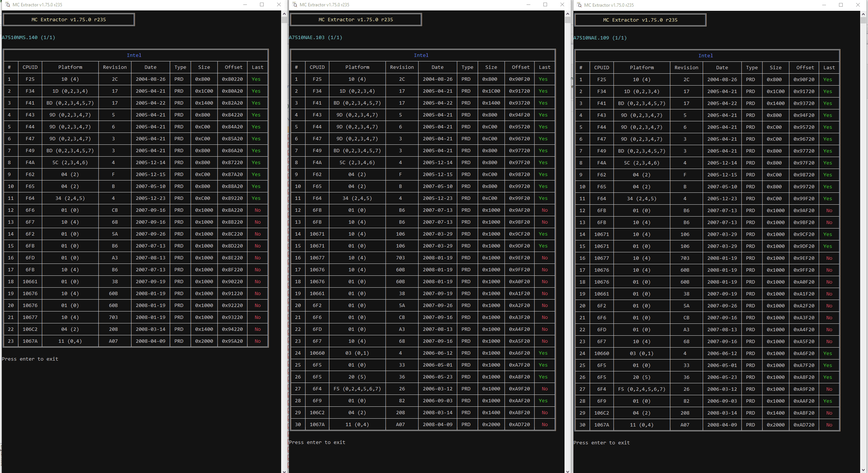Click the Date column header in A7510NMS.140 window
The width and height of the screenshot is (868, 473).
(151, 67)
